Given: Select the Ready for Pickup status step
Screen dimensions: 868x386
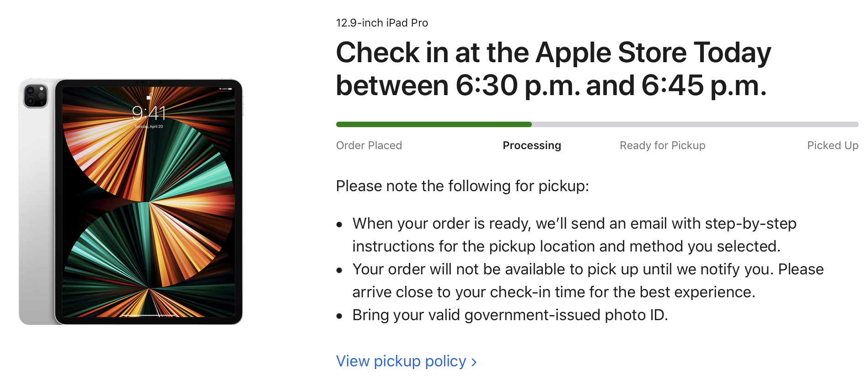Looking at the screenshot, I should (663, 145).
